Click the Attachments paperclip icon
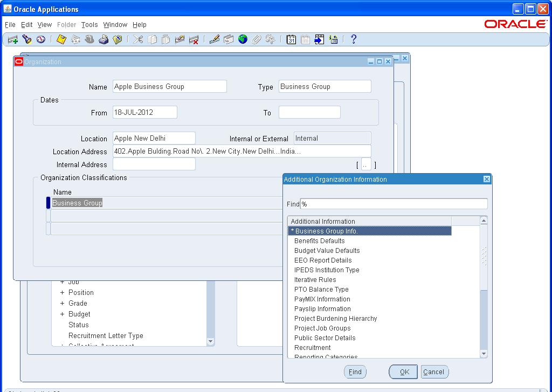The height and width of the screenshot is (392, 552). (256, 39)
